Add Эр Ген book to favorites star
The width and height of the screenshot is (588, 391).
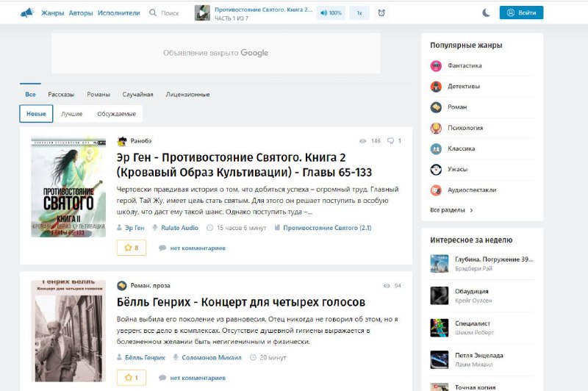point(132,248)
